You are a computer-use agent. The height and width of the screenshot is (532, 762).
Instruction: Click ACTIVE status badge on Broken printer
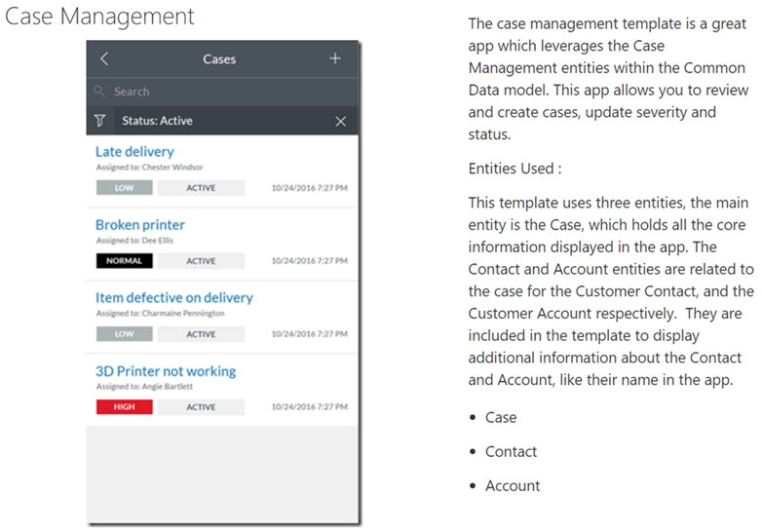201,261
